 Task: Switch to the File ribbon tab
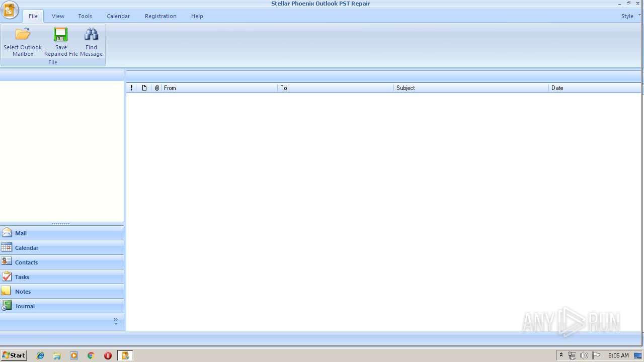coord(33,16)
